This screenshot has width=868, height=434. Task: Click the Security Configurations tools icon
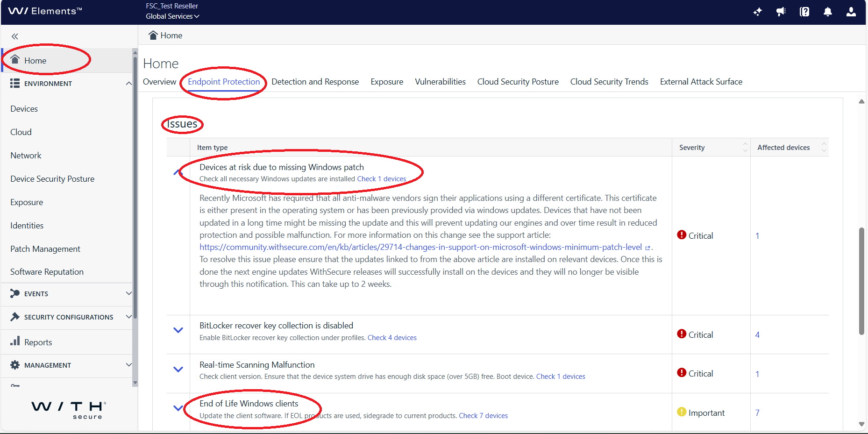coord(15,317)
